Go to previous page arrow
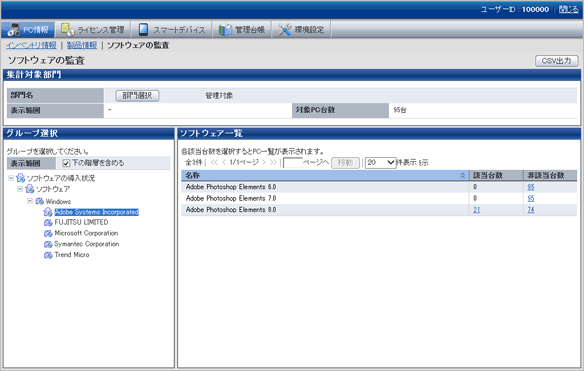 224,162
